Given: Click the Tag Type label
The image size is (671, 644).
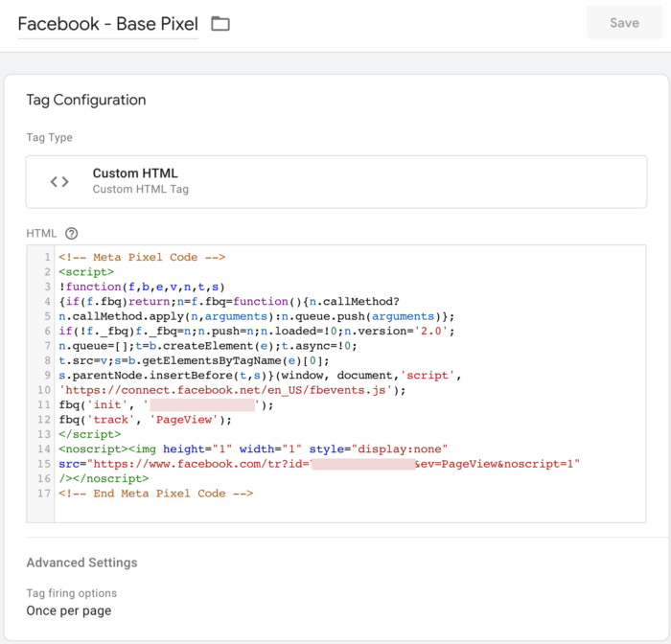Looking at the screenshot, I should [x=49, y=137].
